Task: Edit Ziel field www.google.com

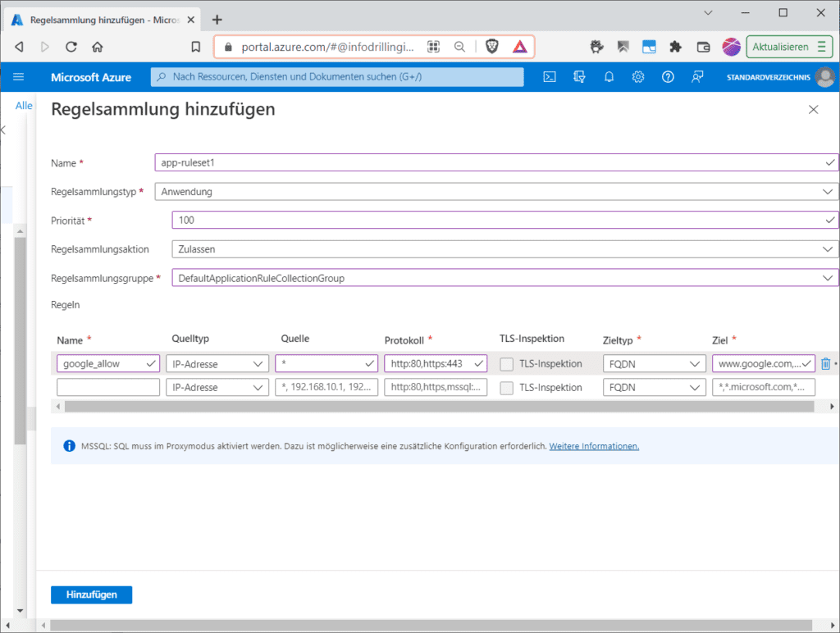Action: pyautogui.click(x=764, y=363)
